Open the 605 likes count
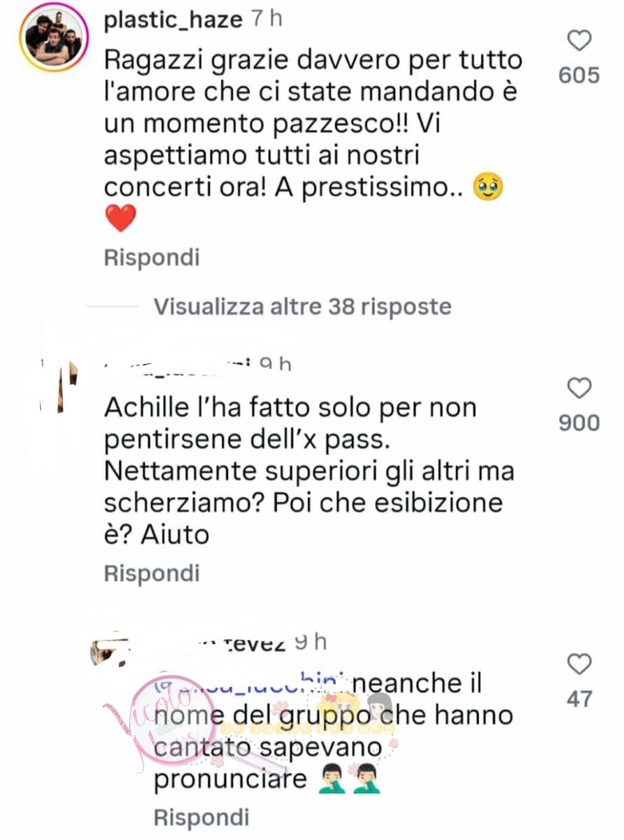Viewport: 624px width, 840px height. click(579, 75)
